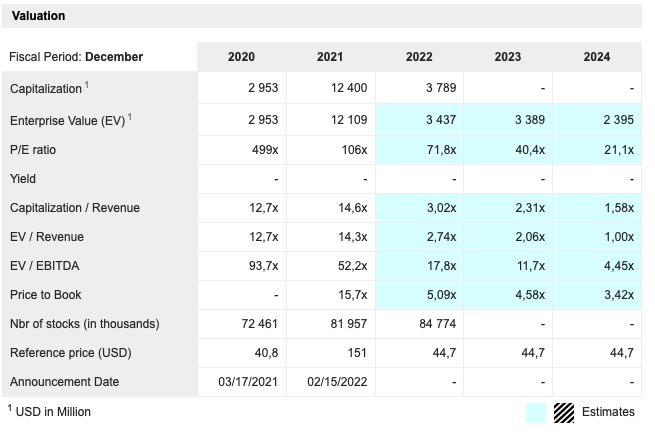Click the 2024 column header
Screen dimensions: 655x447
[596, 57]
